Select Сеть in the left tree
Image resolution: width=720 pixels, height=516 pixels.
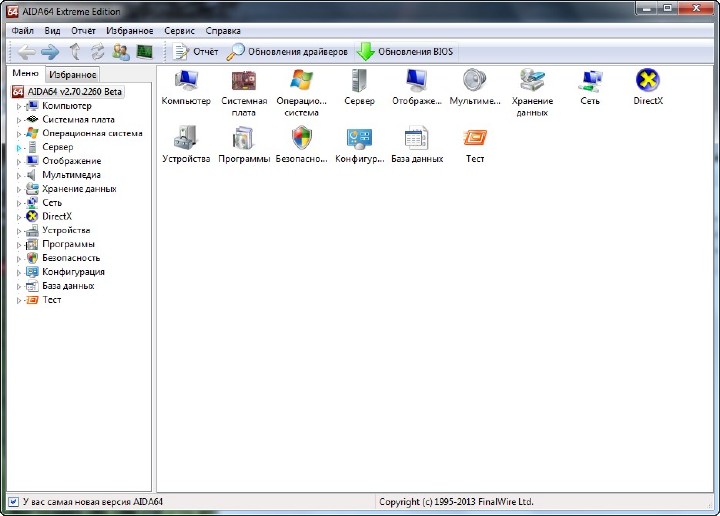52,203
